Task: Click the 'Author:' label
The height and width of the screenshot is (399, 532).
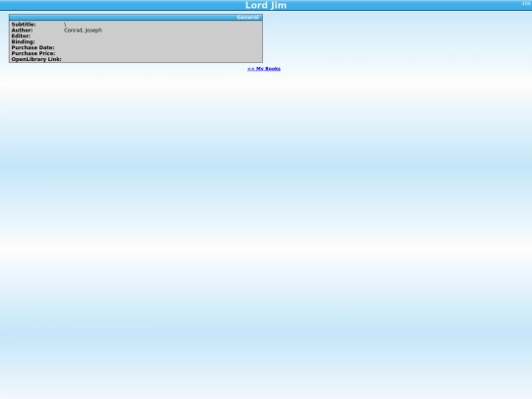Action: [x=22, y=31]
